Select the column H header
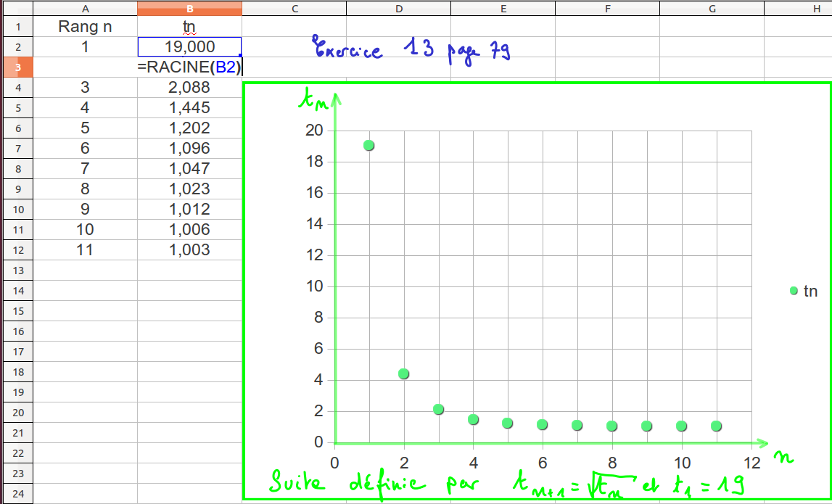Image resolution: width=832 pixels, height=504 pixels. (796, 8)
